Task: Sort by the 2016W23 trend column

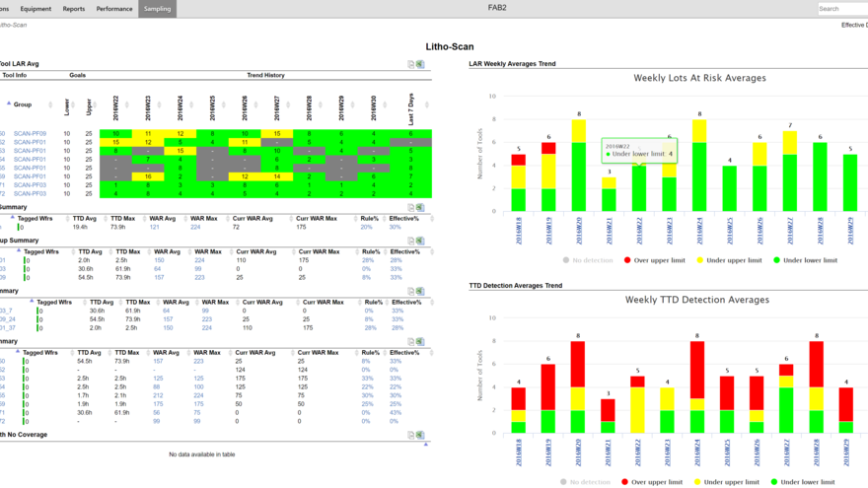Action: [x=148, y=107]
